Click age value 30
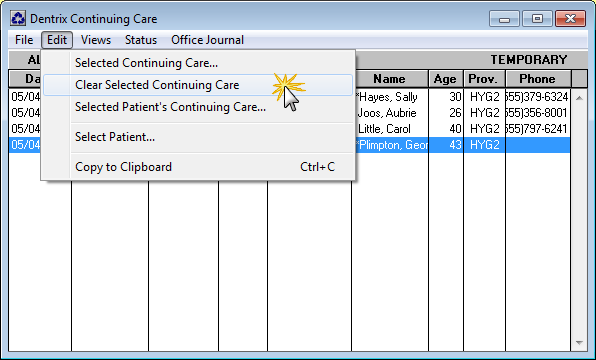The height and width of the screenshot is (360, 596). tap(455, 97)
